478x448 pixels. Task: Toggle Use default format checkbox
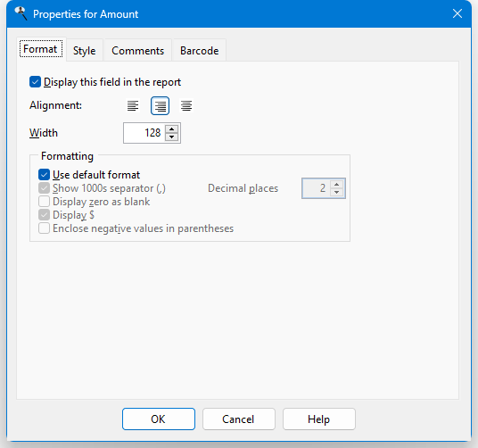45,175
